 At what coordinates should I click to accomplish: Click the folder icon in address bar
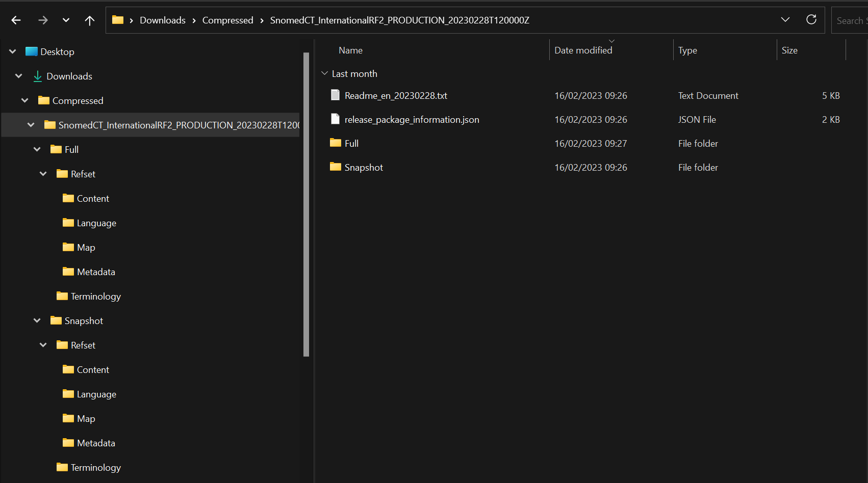(118, 20)
